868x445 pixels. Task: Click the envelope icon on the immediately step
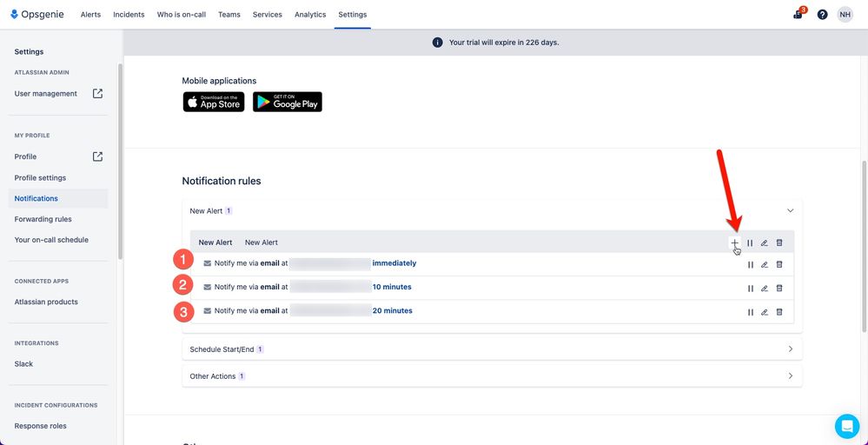(x=208, y=263)
